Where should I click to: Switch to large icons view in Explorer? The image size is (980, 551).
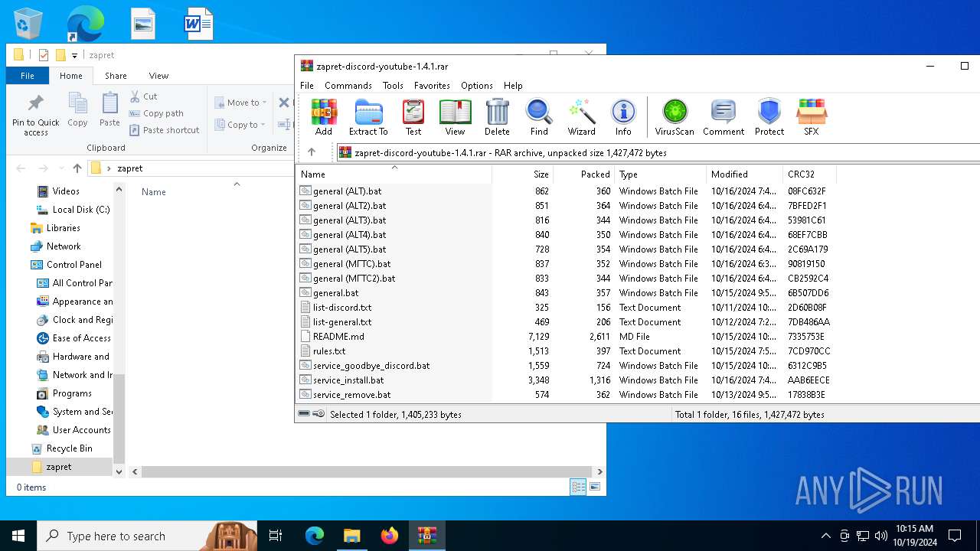click(x=594, y=487)
